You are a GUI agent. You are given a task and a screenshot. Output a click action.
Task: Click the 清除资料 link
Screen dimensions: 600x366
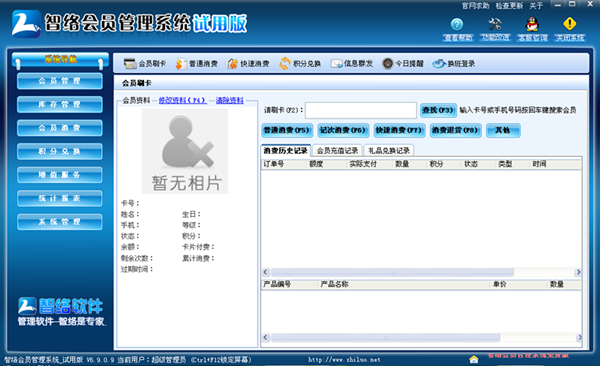pos(230,100)
